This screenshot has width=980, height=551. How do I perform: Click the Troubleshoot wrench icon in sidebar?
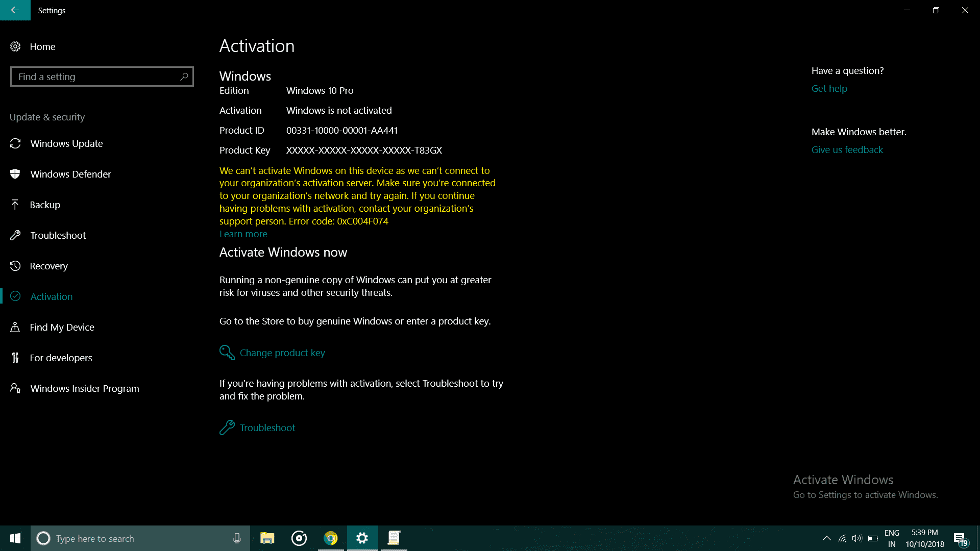click(15, 235)
